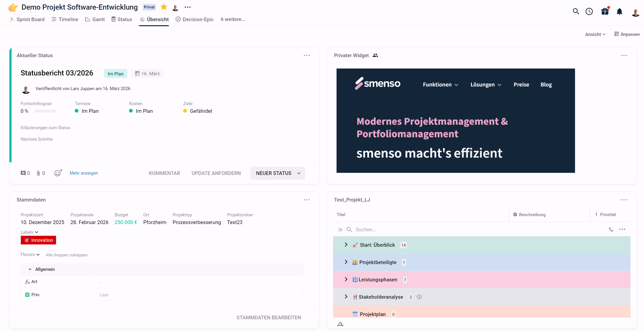The width and height of the screenshot is (644, 332).
Task: Open the task list toolbar three-dot menu
Action: [x=622, y=229]
